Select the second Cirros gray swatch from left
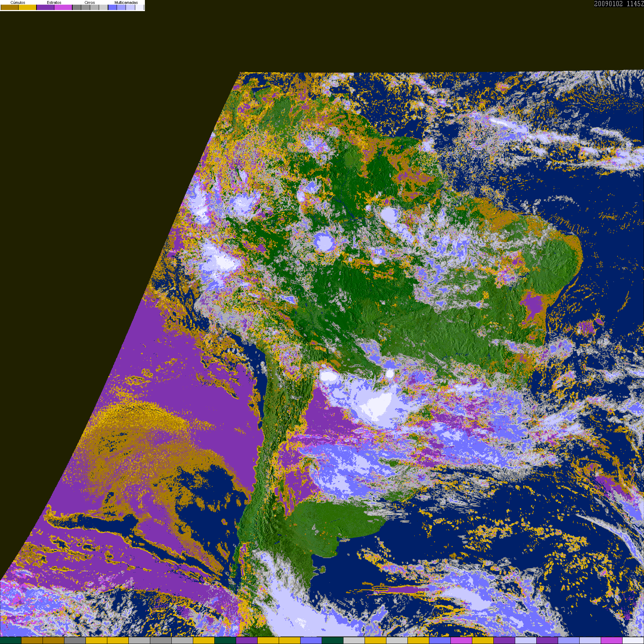The image size is (644, 644). (86, 8)
